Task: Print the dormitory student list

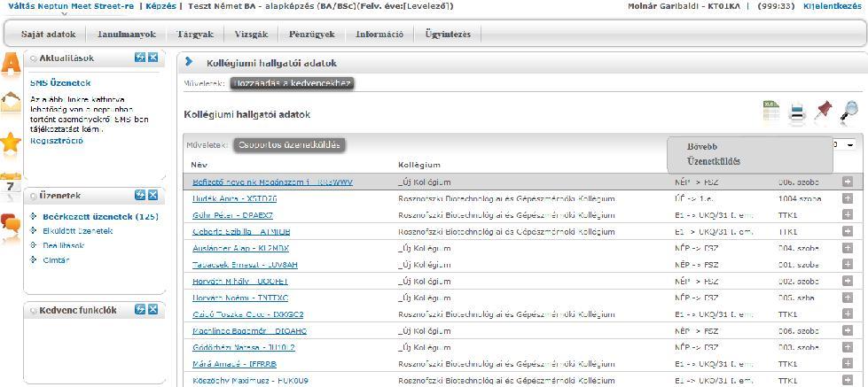Action: tap(798, 112)
